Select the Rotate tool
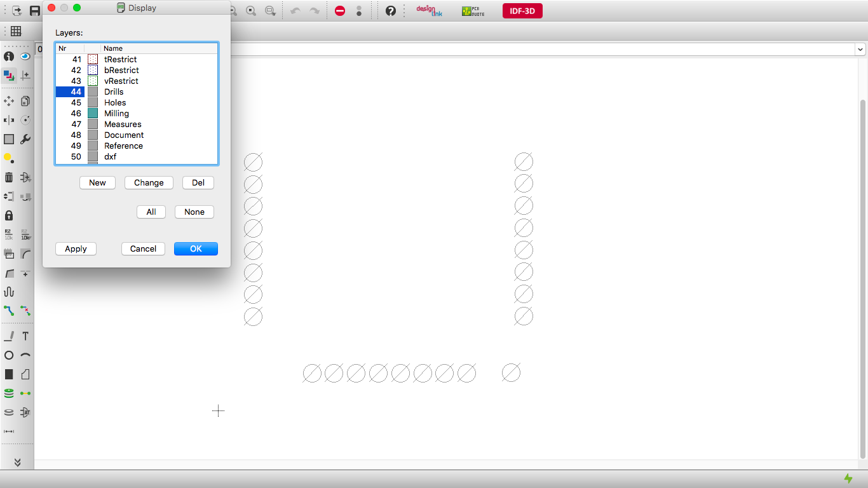Screen dimensions: 868x488 coord(25,120)
